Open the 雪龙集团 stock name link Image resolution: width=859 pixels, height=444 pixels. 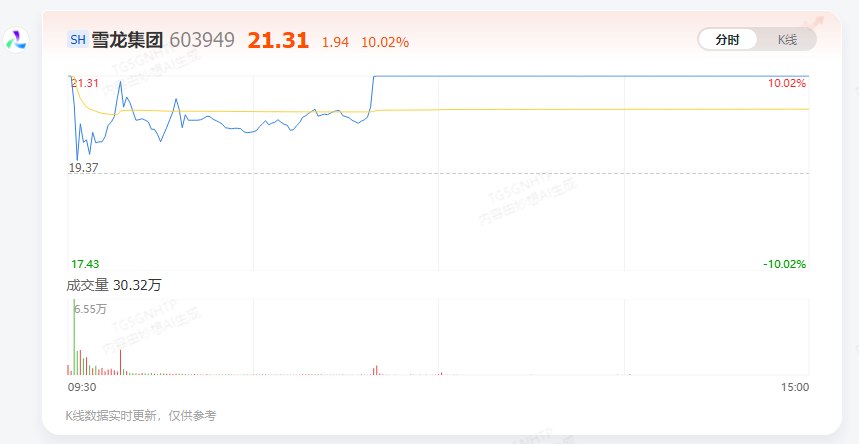(x=127, y=40)
